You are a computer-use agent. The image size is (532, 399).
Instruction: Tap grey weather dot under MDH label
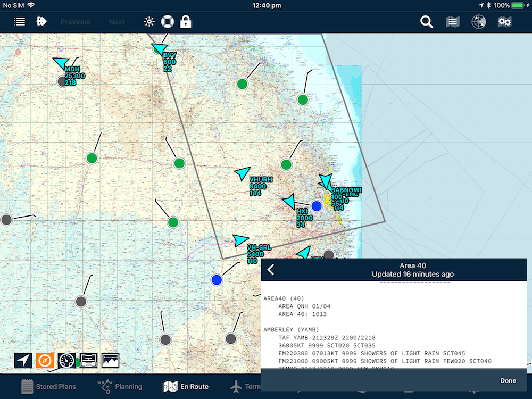[x=62, y=81]
